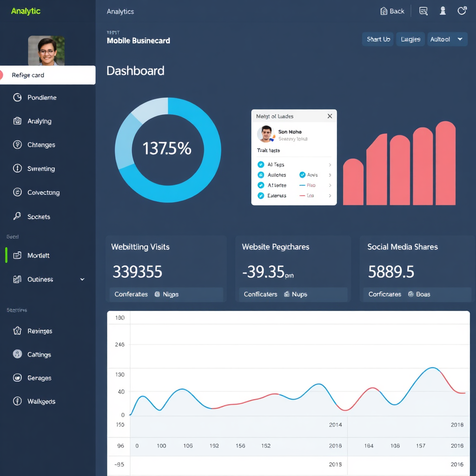Open the search tool icon in top bar

click(423, 11)
